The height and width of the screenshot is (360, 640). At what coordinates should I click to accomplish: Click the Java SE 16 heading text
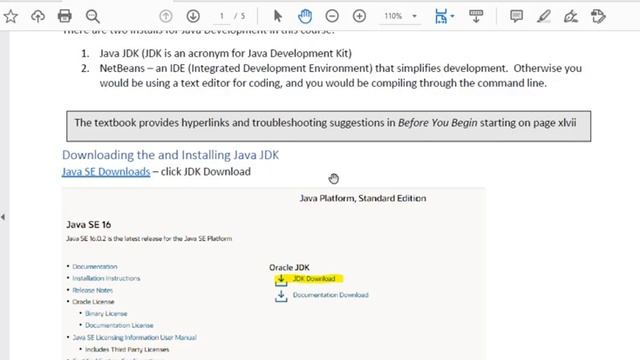pyautogui.click(x=89, y=224)
